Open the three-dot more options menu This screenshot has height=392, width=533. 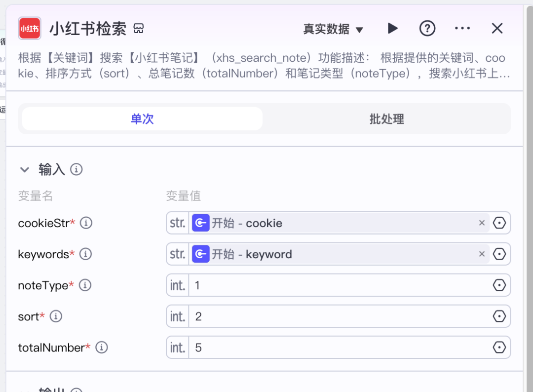pos(462,29)
